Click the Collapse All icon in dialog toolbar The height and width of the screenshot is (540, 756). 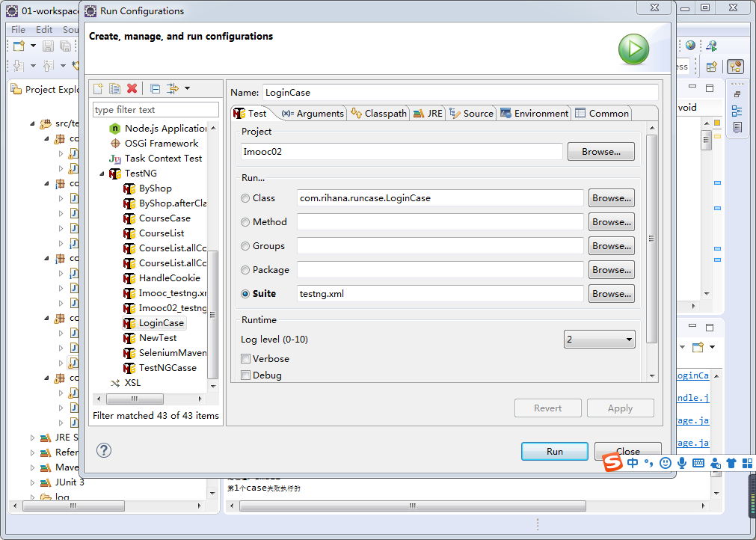click(x=155, y=88)
